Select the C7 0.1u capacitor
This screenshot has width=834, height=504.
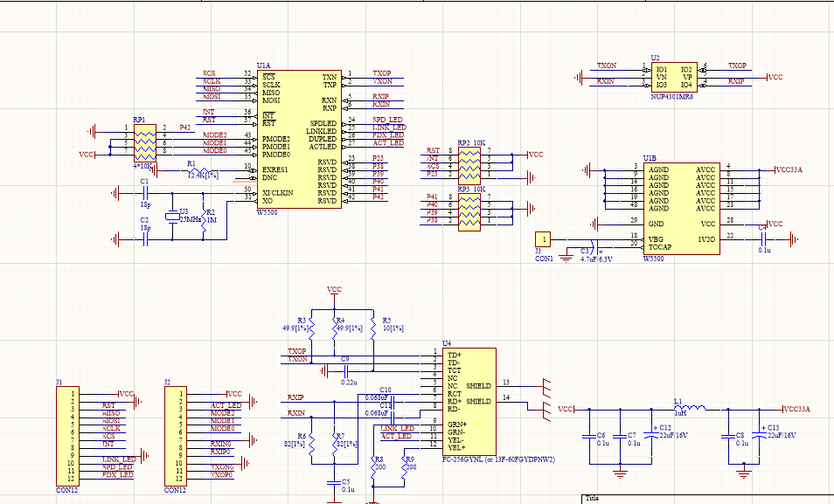(x=620, y=436)
